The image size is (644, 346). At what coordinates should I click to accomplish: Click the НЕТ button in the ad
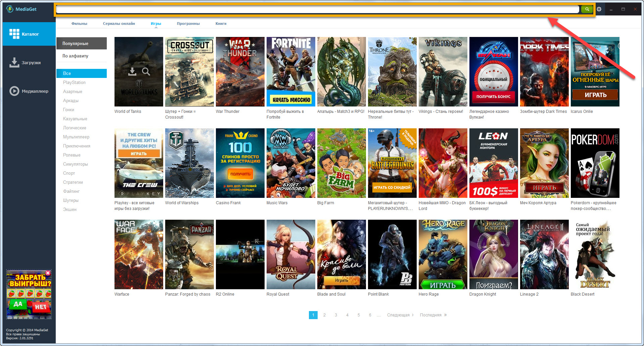40,307
